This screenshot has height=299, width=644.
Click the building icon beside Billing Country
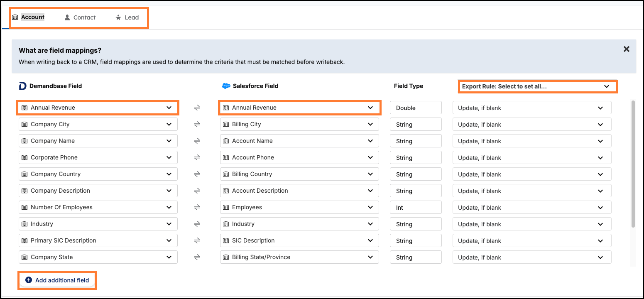pos(226,174)
